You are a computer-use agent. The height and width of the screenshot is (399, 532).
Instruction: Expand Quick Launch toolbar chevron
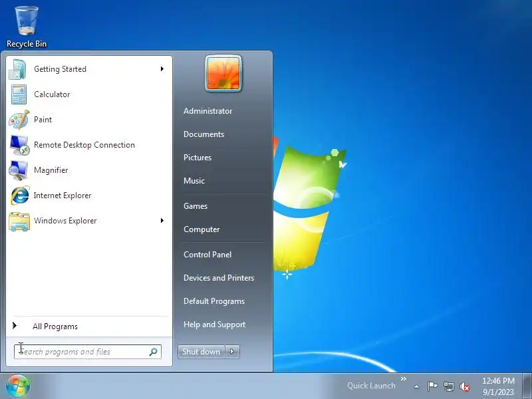(403, 378)
